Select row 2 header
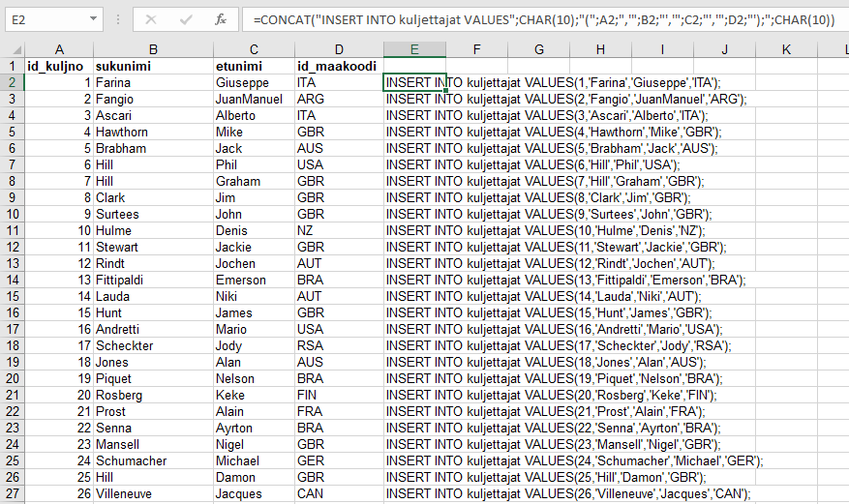849x504 pixels. coord(12,83)
